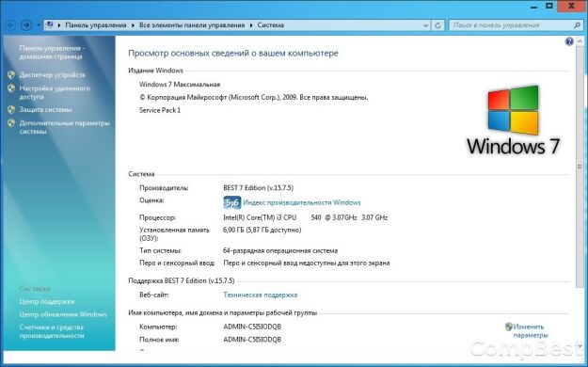
Task: Open Все элементы панели управления breadcrumb
Action: (x=192, y=25)
